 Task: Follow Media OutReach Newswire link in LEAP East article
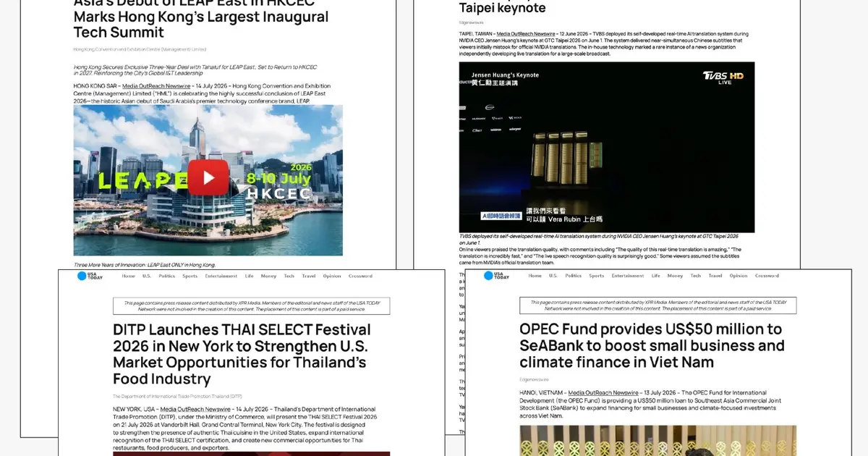[156, 86]
